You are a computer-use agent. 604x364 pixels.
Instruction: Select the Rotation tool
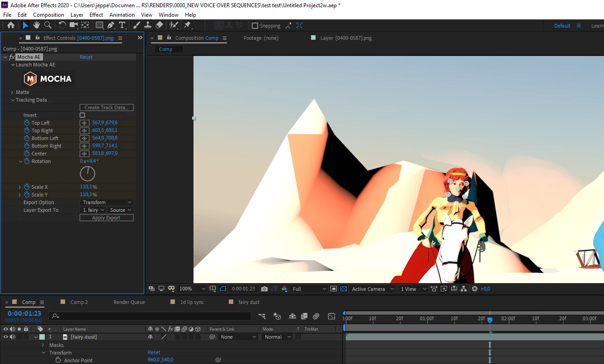pos(62,25)
